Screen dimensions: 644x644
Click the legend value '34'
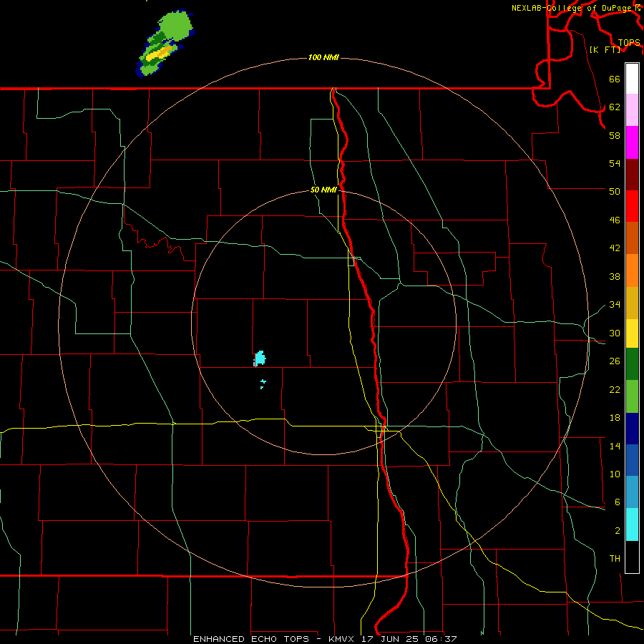click(x=615, y=304)
